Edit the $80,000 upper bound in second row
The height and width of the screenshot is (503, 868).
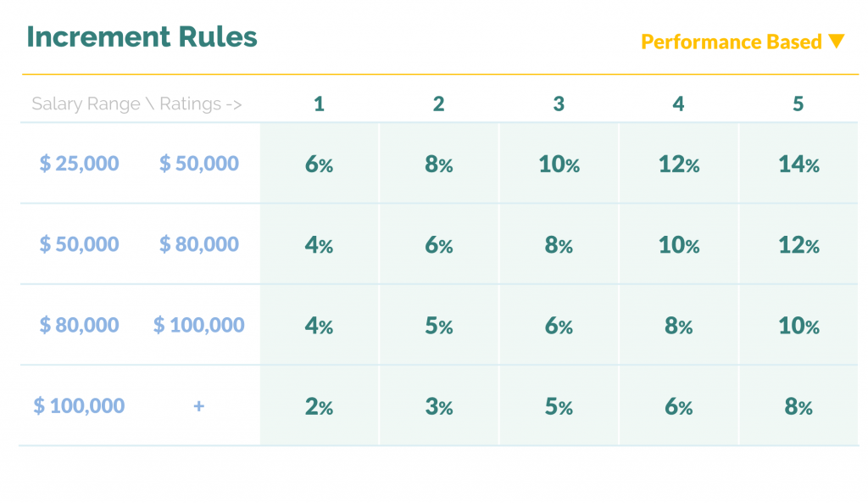coord(198,244)
